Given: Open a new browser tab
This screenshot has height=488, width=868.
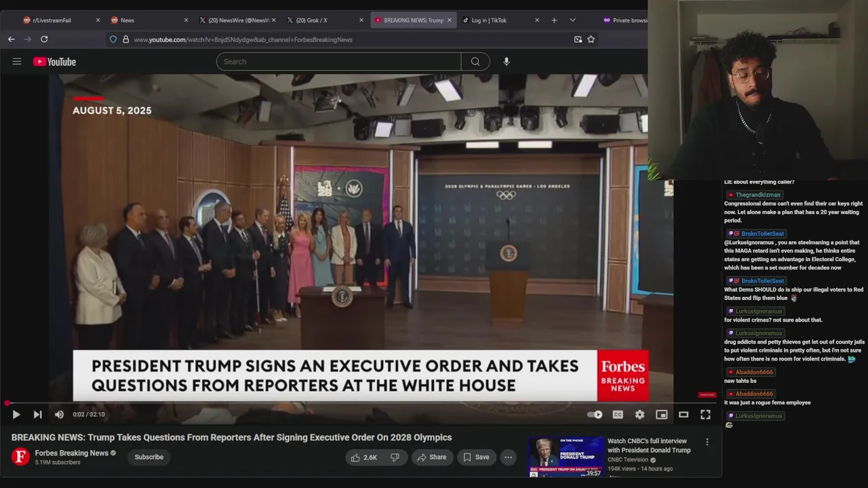Looking at the screenshot, I should click(x=554, y=20).
